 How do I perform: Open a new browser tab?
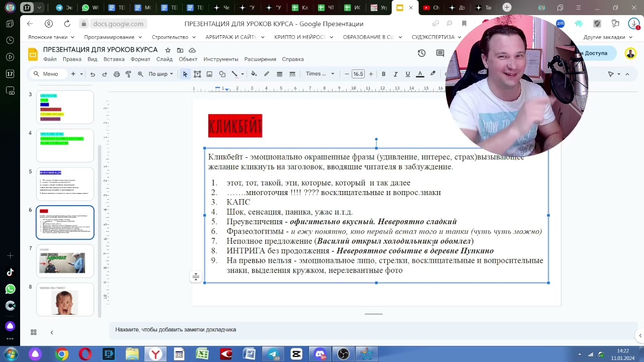pos(507,8)
